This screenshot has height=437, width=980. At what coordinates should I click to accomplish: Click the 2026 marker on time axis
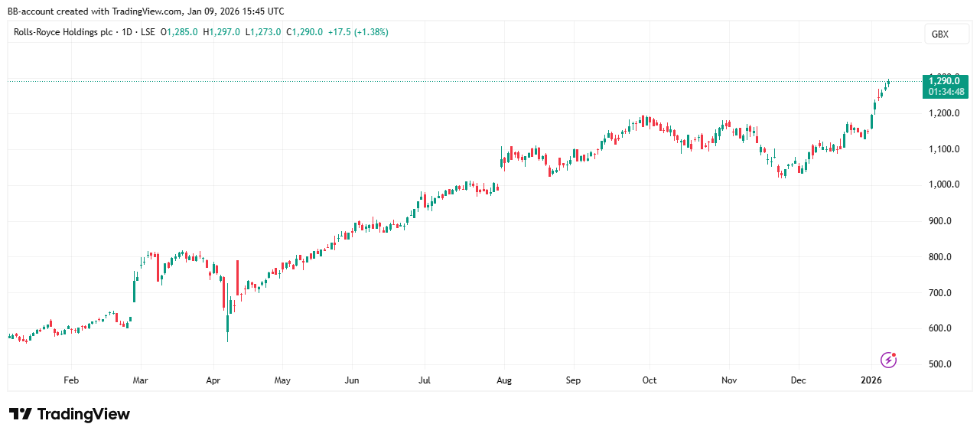871,380
